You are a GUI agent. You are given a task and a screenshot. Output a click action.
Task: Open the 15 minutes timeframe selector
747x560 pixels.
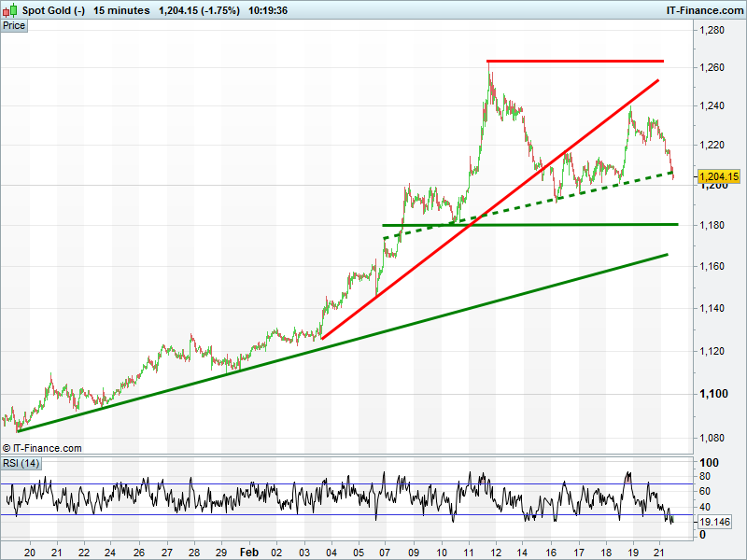coord(121,11)
